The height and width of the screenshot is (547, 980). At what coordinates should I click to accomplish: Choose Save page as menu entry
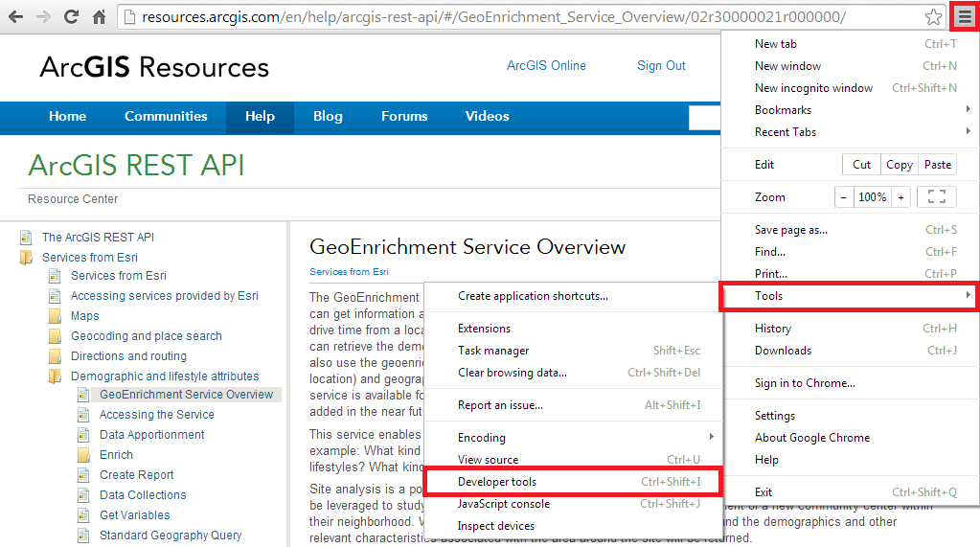pos(850,229)
